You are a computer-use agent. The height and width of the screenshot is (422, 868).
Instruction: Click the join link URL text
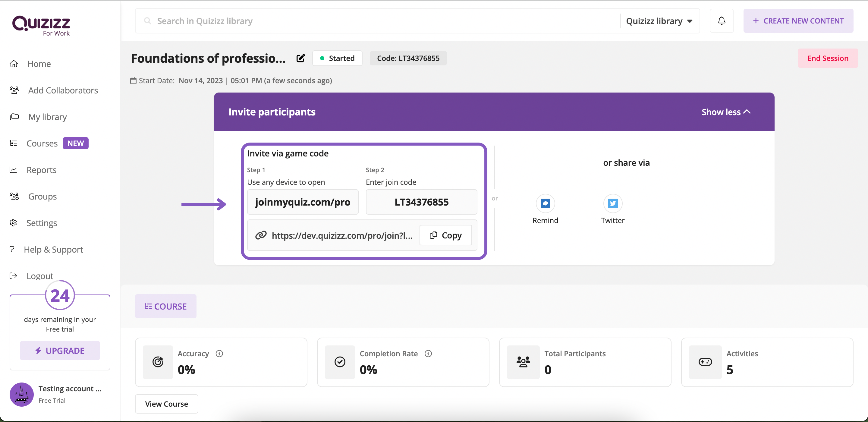[x=342, y=235]
